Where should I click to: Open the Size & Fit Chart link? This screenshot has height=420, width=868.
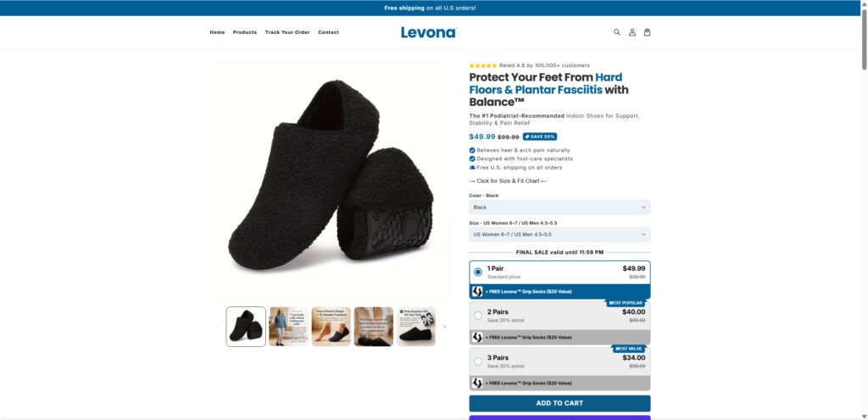(x=508, y=181)
